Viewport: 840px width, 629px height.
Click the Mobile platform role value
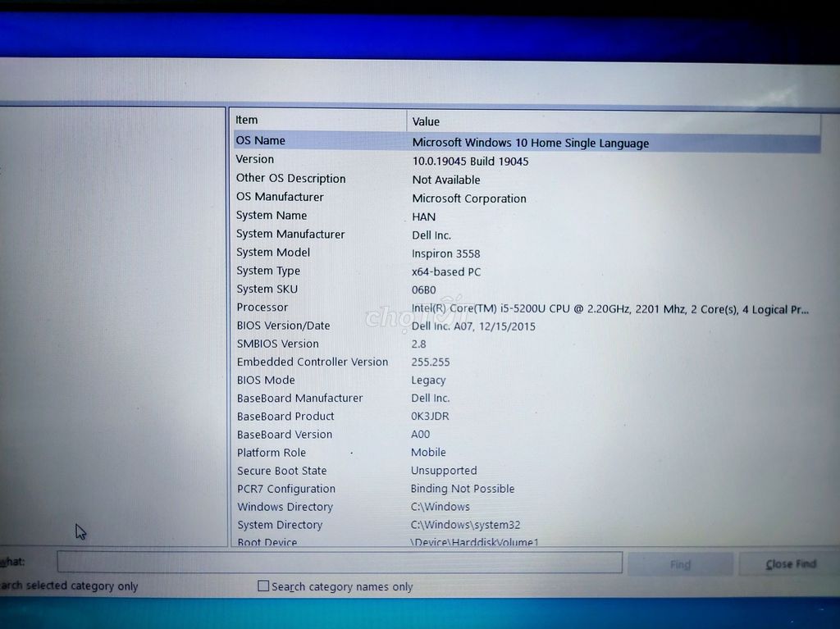[x=428, y=453]
